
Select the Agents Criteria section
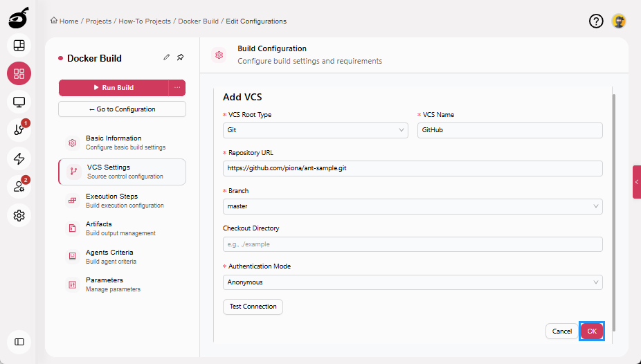pos(122,257)
